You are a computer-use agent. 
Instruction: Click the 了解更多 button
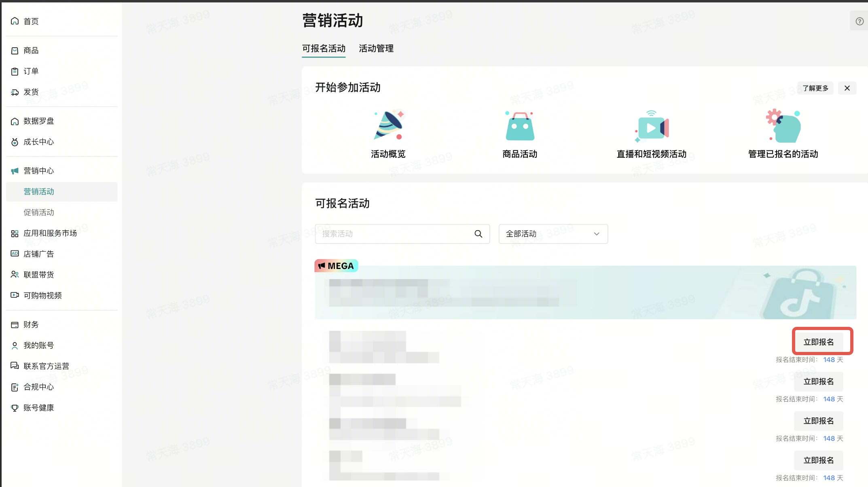coord(815,88)
